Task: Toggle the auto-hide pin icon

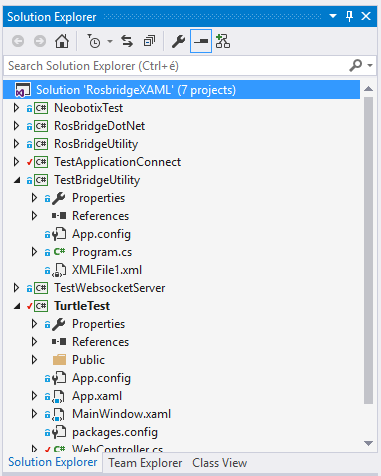Action: click(x=349, y=16)
